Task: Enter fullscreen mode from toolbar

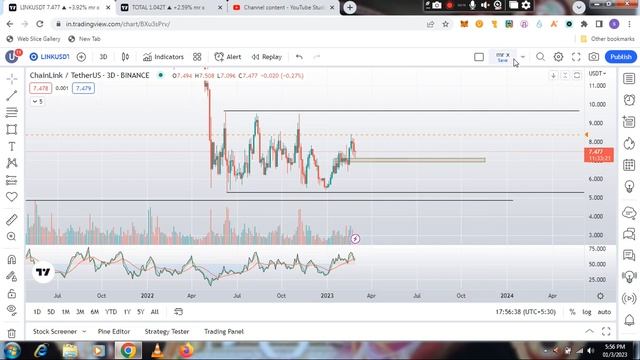Action: pyautogui.click(x=576, y=57)
